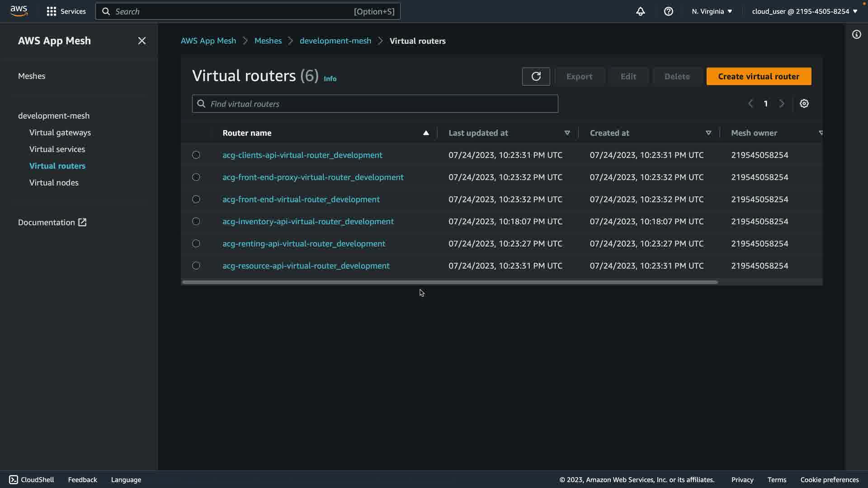868x488 pixels.
Task: Sort by Last updated at column arrow
Action: [x=567, y=133]
